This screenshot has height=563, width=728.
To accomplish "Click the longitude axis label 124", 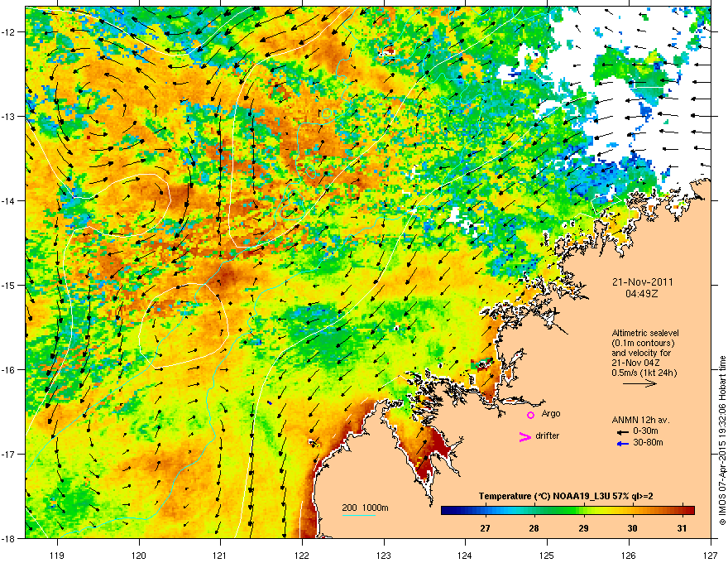I will click(x=465, y=555).
